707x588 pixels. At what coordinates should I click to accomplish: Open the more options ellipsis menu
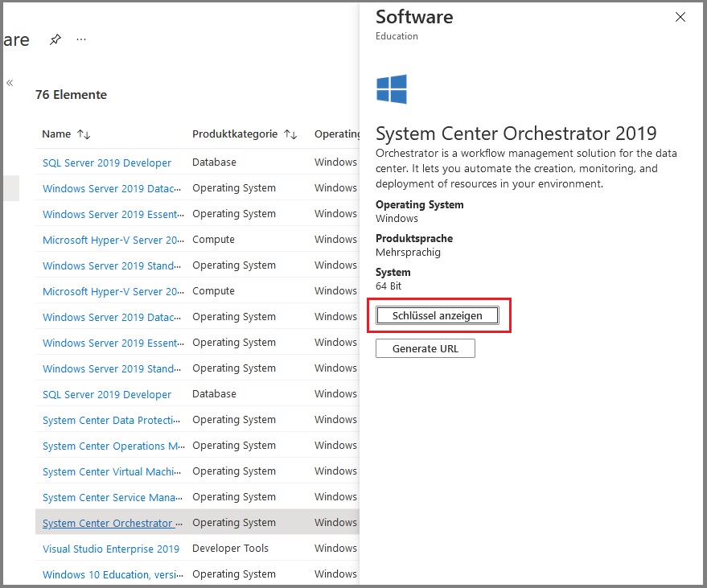pyautogui.click(x=81, y=39)
